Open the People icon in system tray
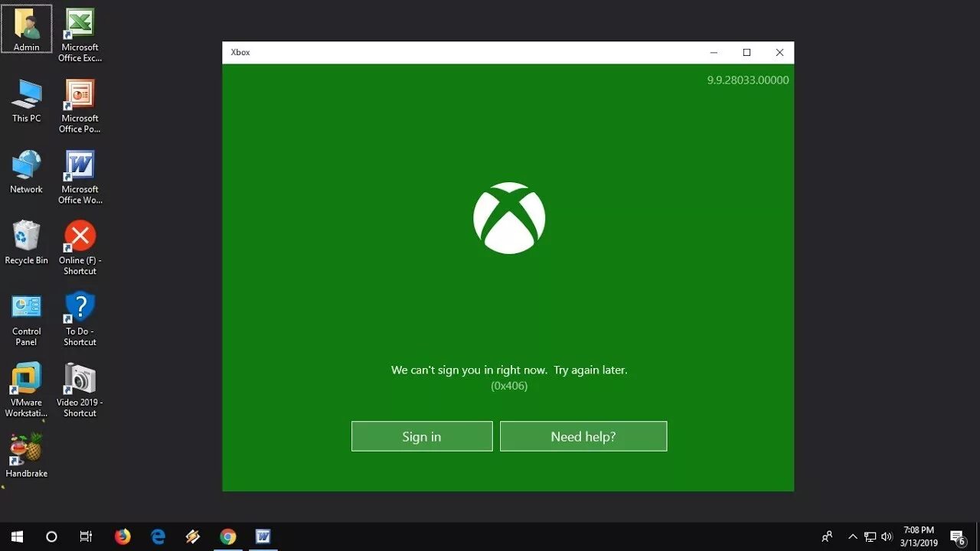Viewport: 980px width, 551px height. tap(827, 536)
